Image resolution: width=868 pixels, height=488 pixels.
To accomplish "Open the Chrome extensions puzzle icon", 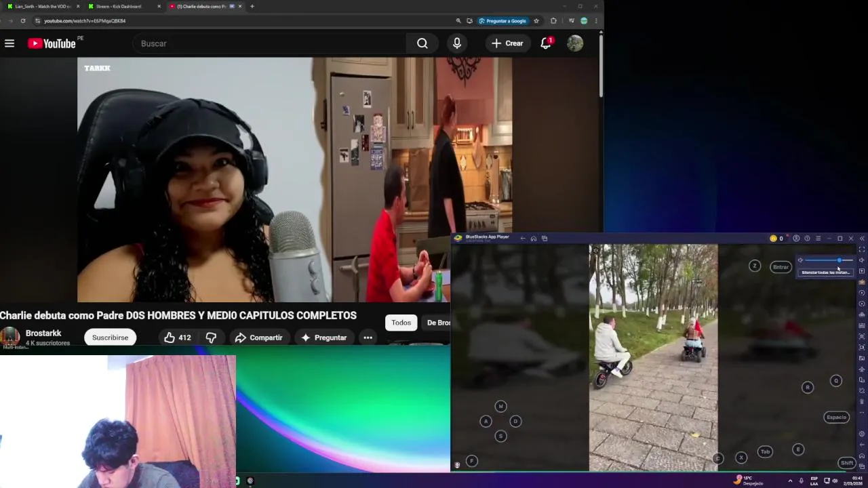I will 553,21.
